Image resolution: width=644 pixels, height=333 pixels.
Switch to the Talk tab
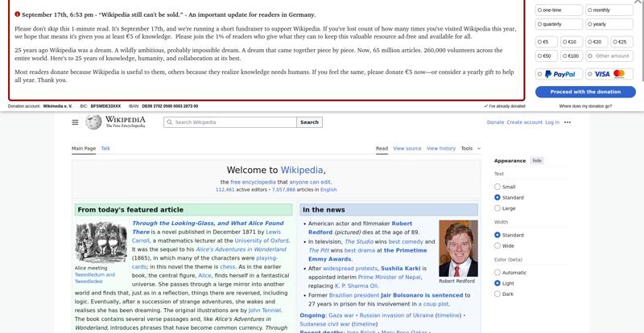105,149
